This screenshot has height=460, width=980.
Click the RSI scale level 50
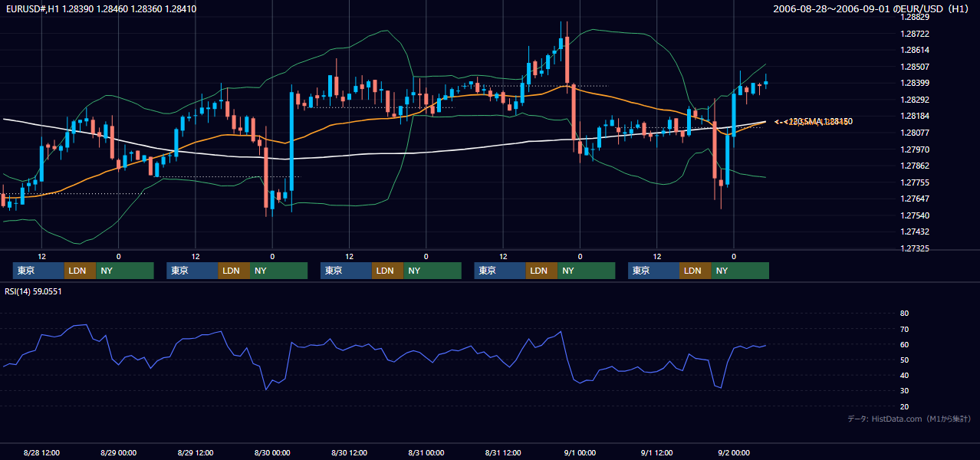tap(904, 360)
